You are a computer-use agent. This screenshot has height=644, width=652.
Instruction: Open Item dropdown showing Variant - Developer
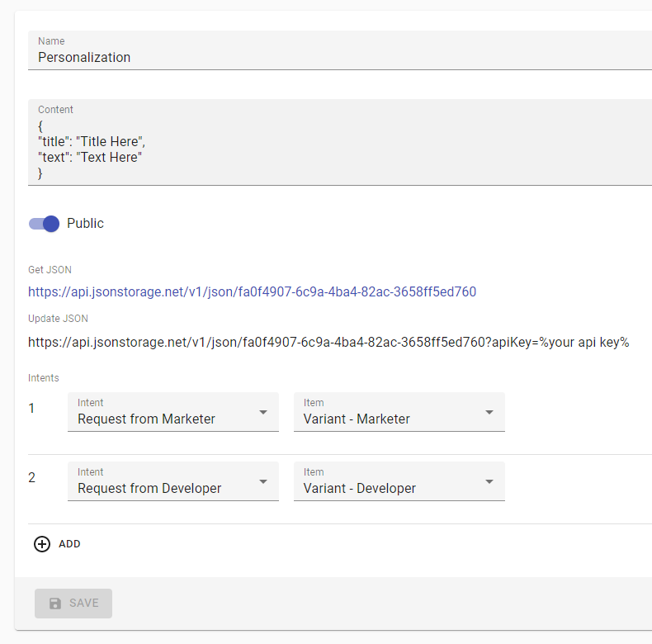(399, 481)
